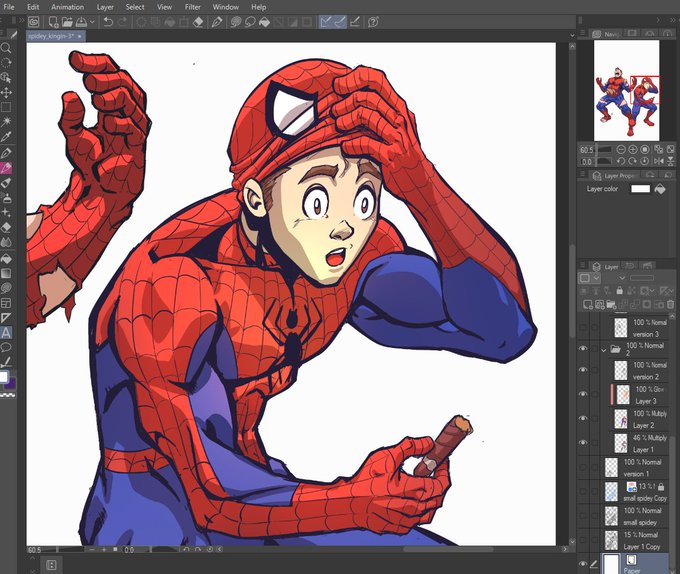The height and width of the screenshot is (574, 680).
Task: Click the Fill bucket icon in command bar
Action: click(x=264, y=22)
